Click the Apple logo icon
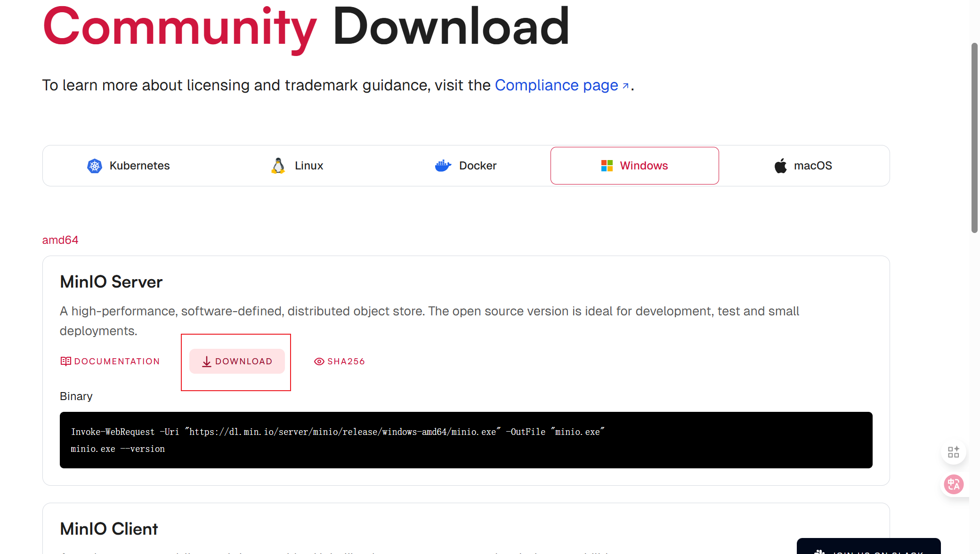980x554 pixels. click(781, 166)
